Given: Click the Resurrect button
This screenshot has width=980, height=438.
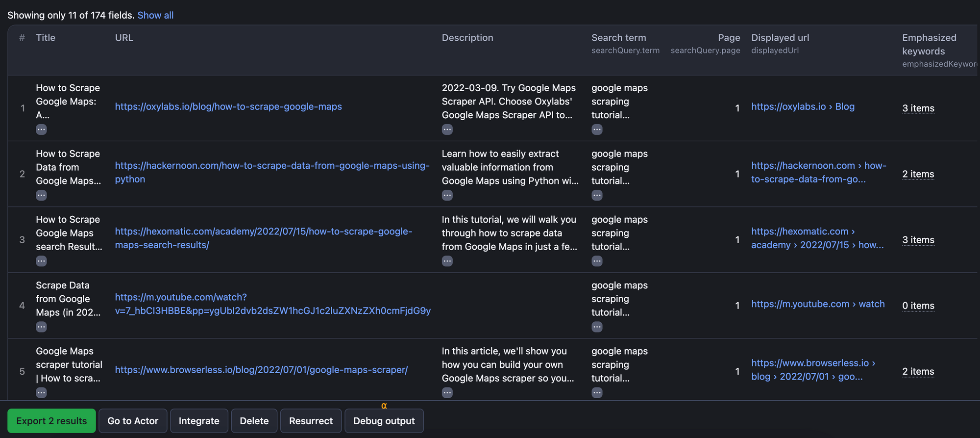Looking at the screenshot, I should tap(311, 421).
